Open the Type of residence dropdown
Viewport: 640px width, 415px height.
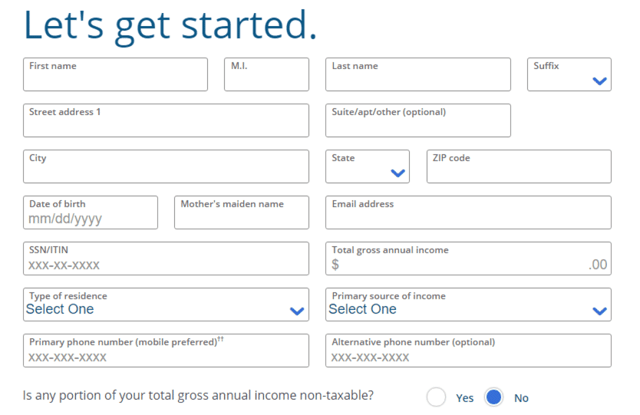[166, 305]
